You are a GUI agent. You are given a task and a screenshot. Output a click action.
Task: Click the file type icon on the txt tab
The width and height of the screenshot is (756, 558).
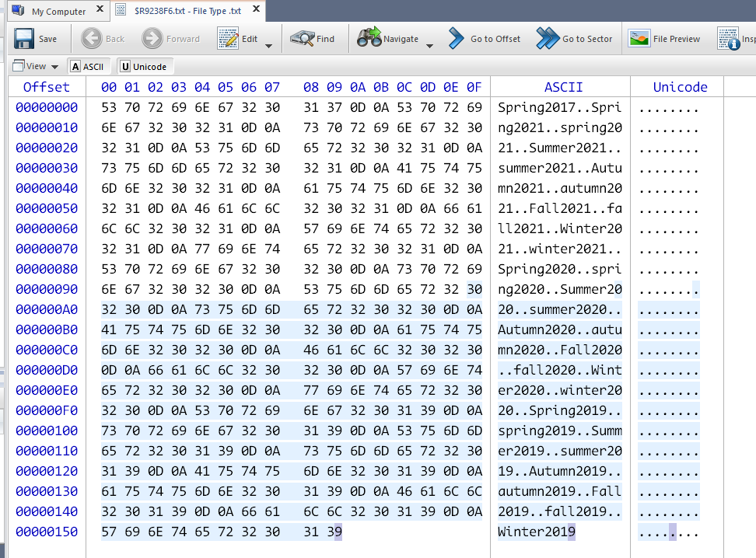[121, 11]
